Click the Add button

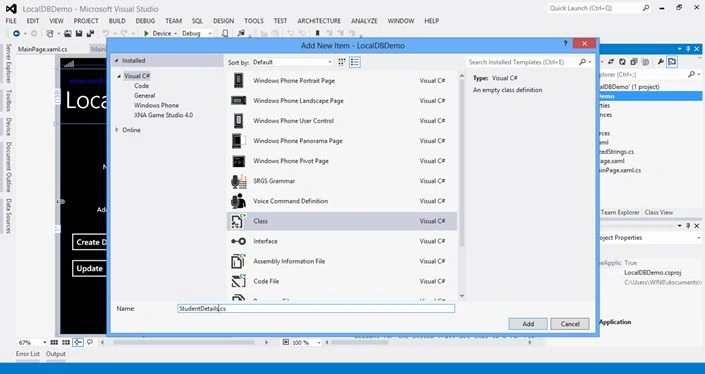coord(528,324)
